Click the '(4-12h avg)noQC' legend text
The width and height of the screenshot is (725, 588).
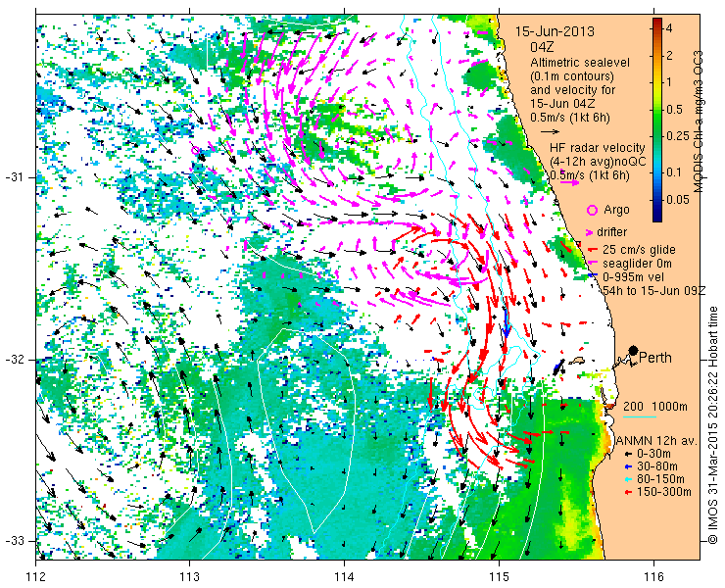[x=596, y=162]
